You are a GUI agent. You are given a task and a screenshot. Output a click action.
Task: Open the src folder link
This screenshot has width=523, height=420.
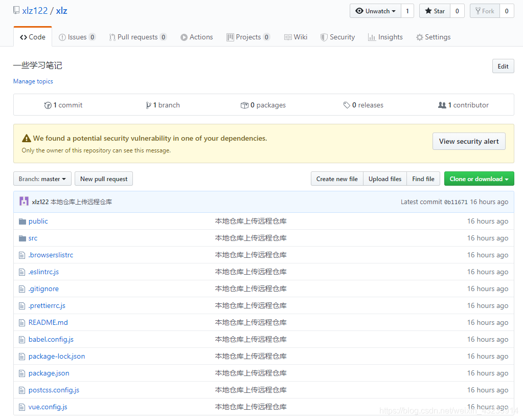tap(33, 238)
